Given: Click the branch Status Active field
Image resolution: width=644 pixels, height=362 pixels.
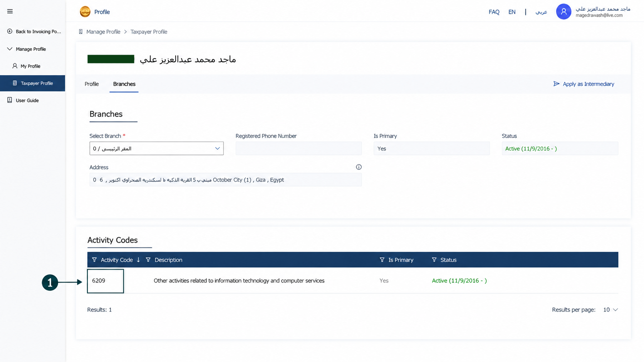Looking at the screenshot, I should pyautogui.click(x=560, y=148).
